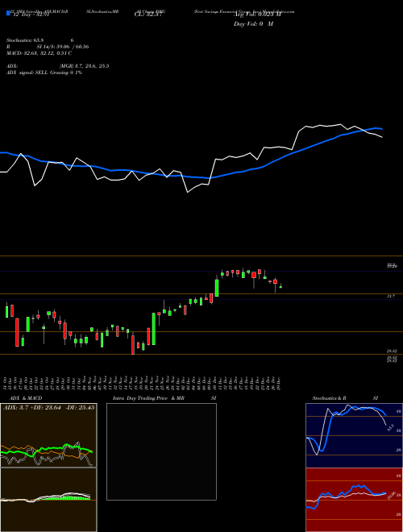Click the '29 Dec' last date label
403x532 pixels.
(280, 382)
